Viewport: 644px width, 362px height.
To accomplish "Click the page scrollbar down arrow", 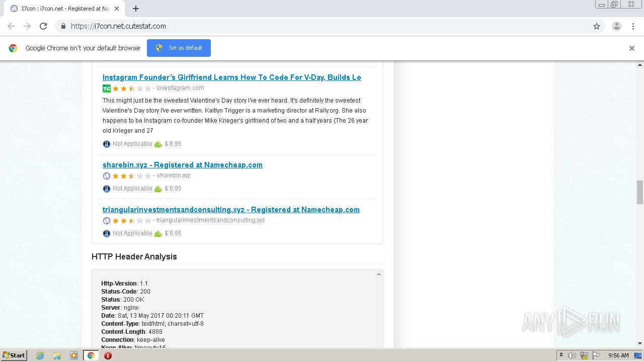I will click(640, 343).
